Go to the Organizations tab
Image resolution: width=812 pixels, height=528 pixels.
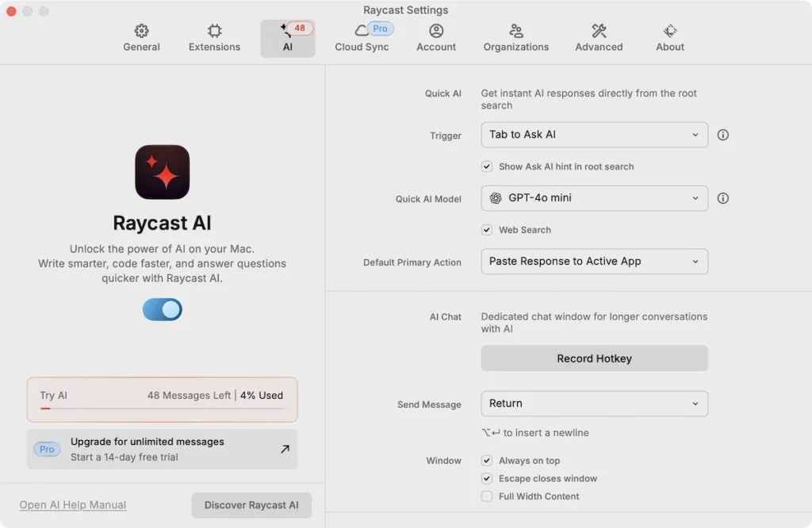pos(515,38)
